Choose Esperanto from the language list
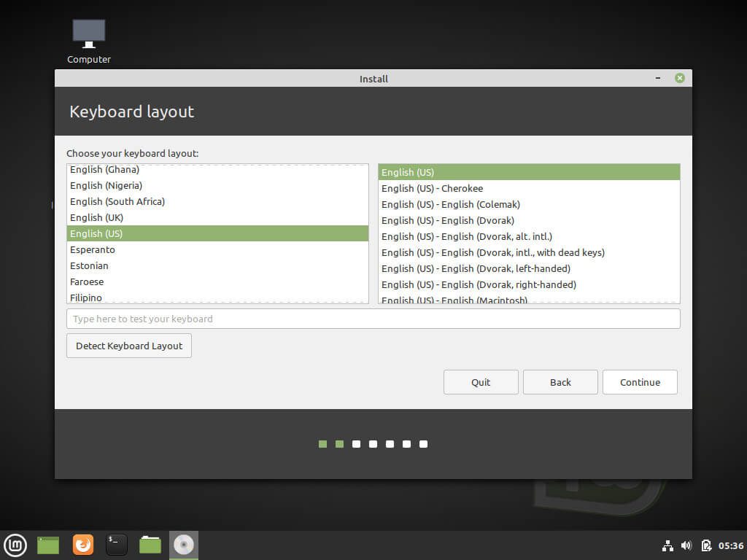The height and width of the screenshot is (560, 747). 217,249
